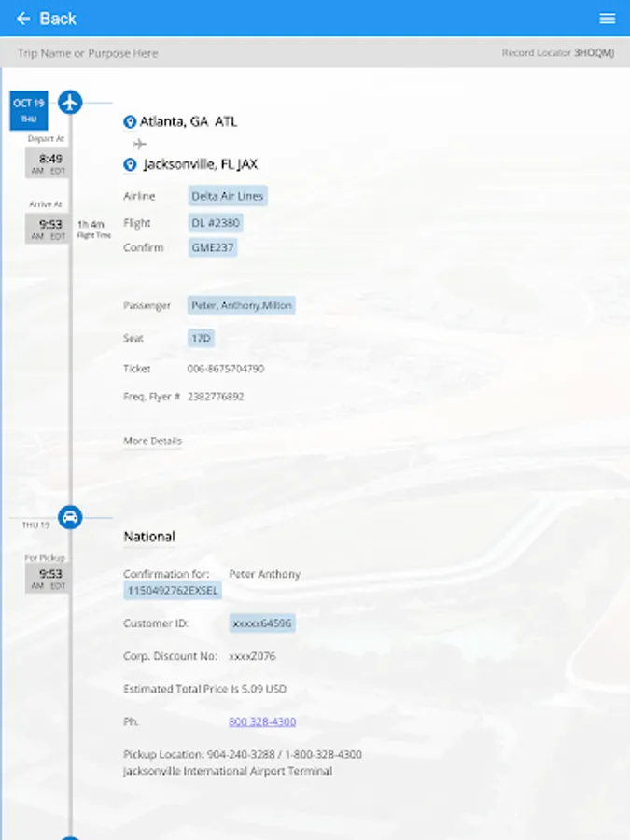Image resolution: width=630 pixels, height=840 pixels.
Task: Select passenger Peter, Anthony.Milton
Action: (242, 305)
